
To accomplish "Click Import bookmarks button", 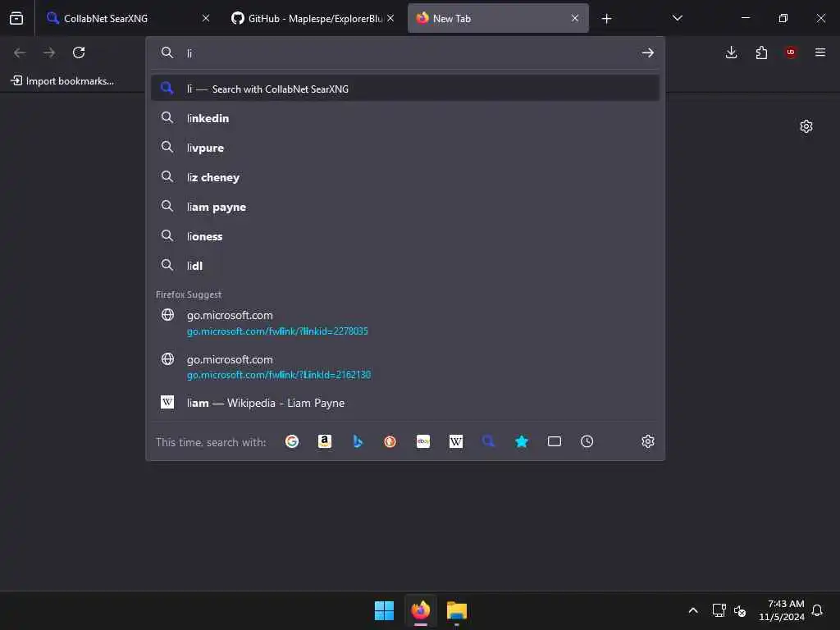I will click(62, 81).
